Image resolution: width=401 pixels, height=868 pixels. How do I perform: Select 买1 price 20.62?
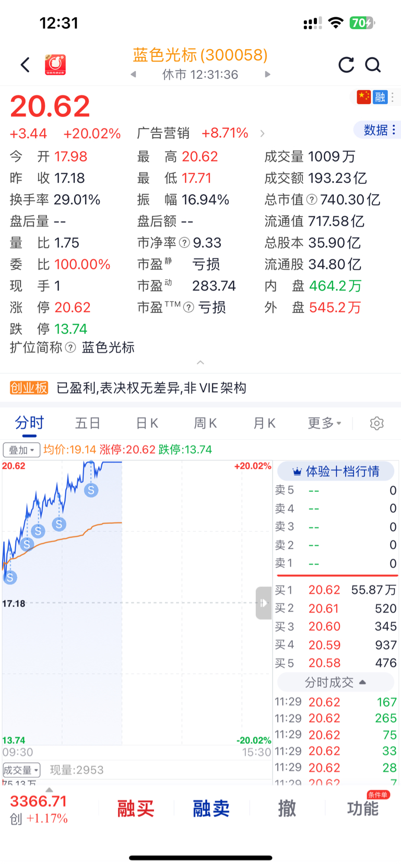324,590
